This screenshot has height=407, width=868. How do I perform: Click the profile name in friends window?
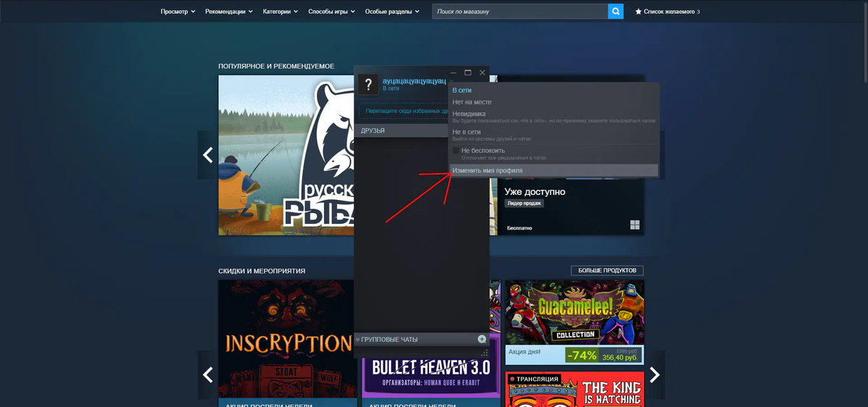click(414, 80)
